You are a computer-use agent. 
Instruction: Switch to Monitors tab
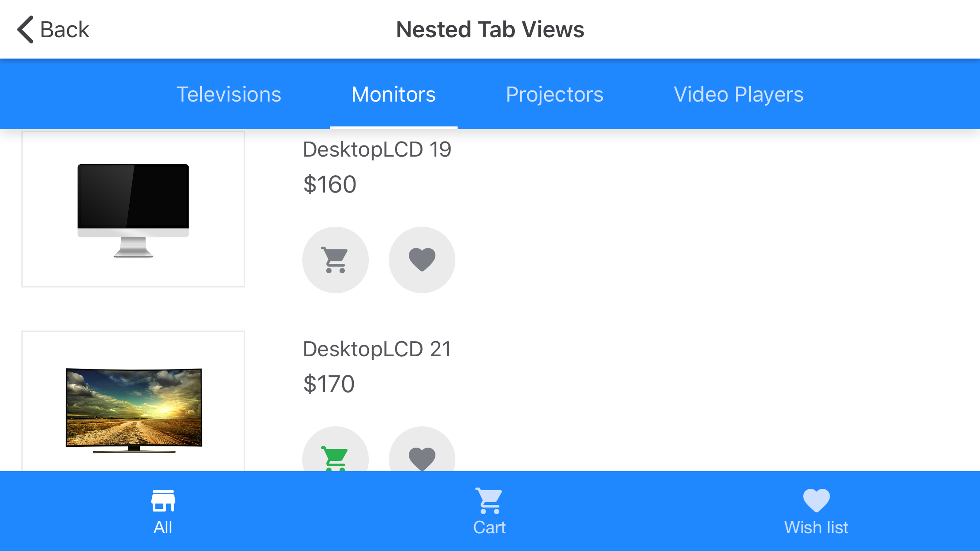coord(393,94)
